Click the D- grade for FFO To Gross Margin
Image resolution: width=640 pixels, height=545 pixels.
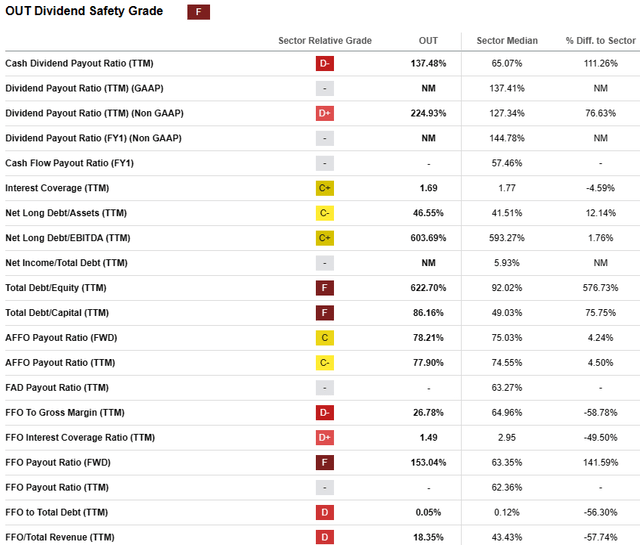click(324, 412)
